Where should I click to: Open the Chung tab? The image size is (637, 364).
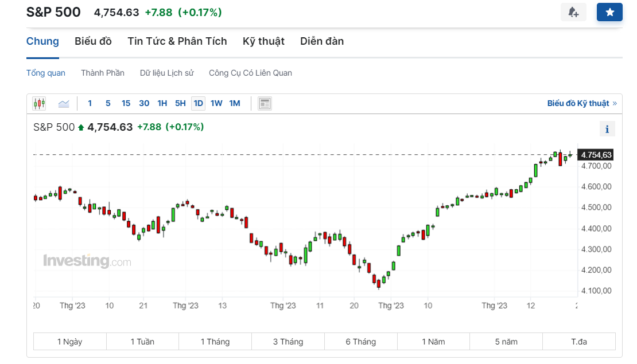point(42,41)
